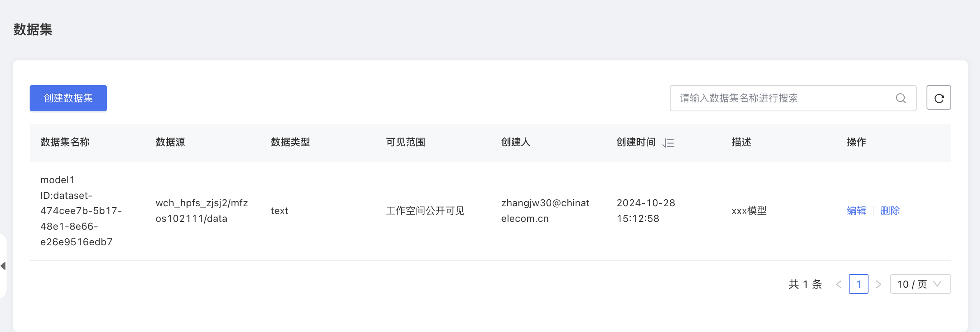The width and height of the screenshot is (980, 332).
Task: Click 删除 link for model1
Action: tap(890, 211)
